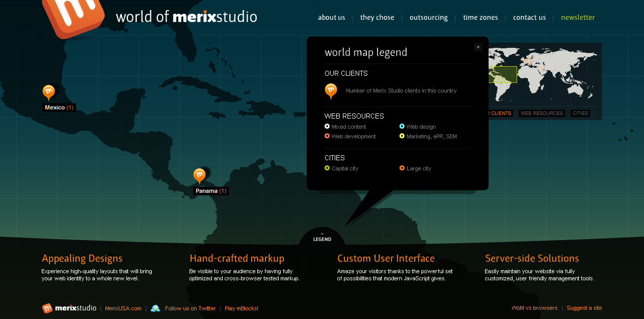The width and height of the screenshot is (644, 319).
Task: Toggle Cities map filter
Action: (x=580, y=113)
